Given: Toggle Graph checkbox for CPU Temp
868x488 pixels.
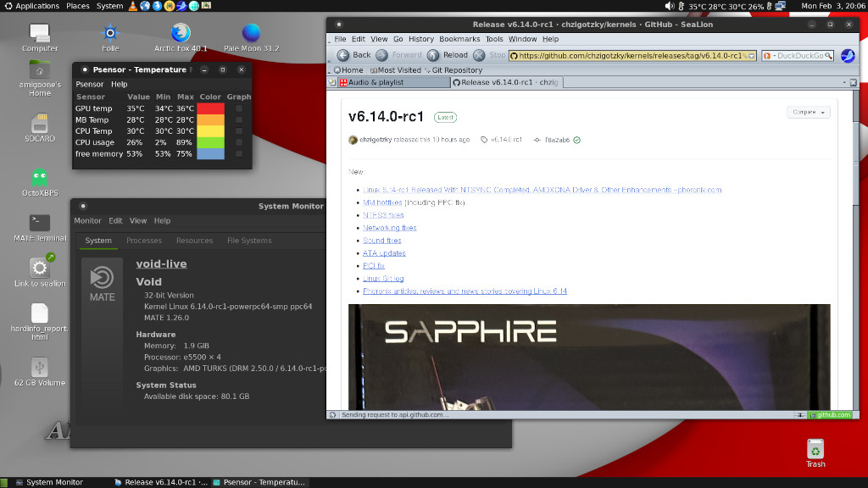Looking at the screenshot, I should point(239,131).
